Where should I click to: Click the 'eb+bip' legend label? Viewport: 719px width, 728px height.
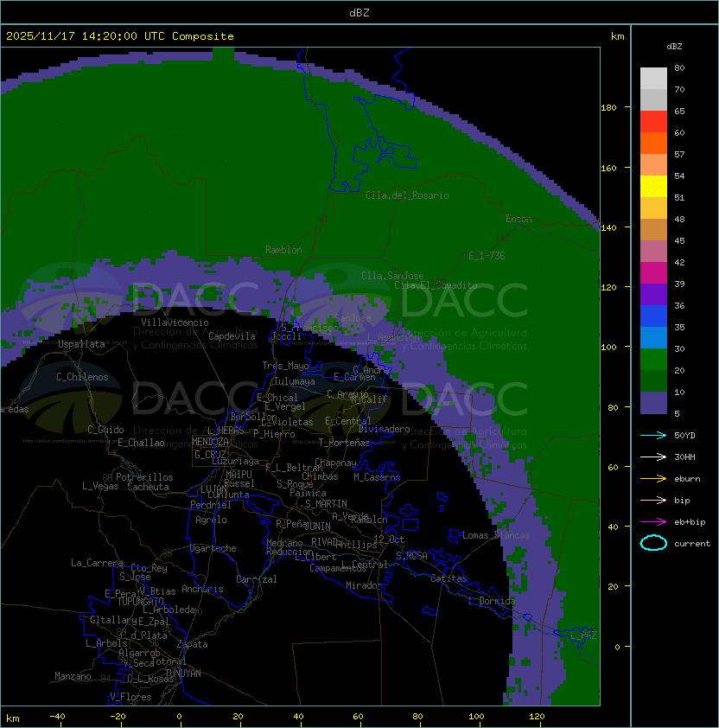click(x=690, y=522)
